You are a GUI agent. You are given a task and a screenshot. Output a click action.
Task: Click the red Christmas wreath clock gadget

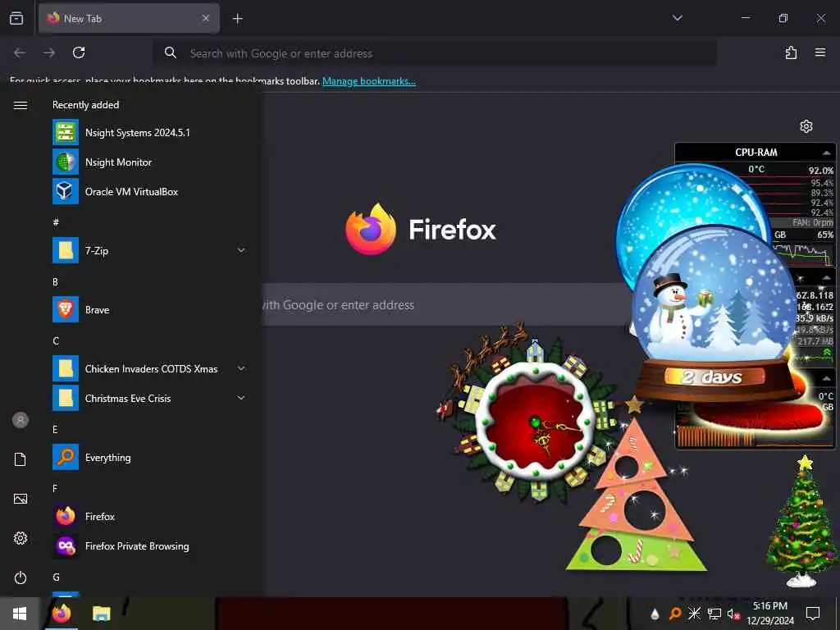tap(536, 422)
